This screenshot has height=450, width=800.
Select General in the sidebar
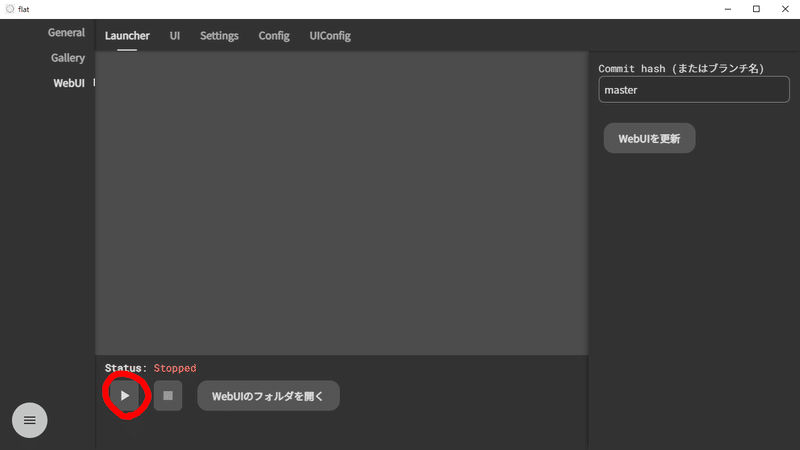pyautogui.click(x=66, y=33)
